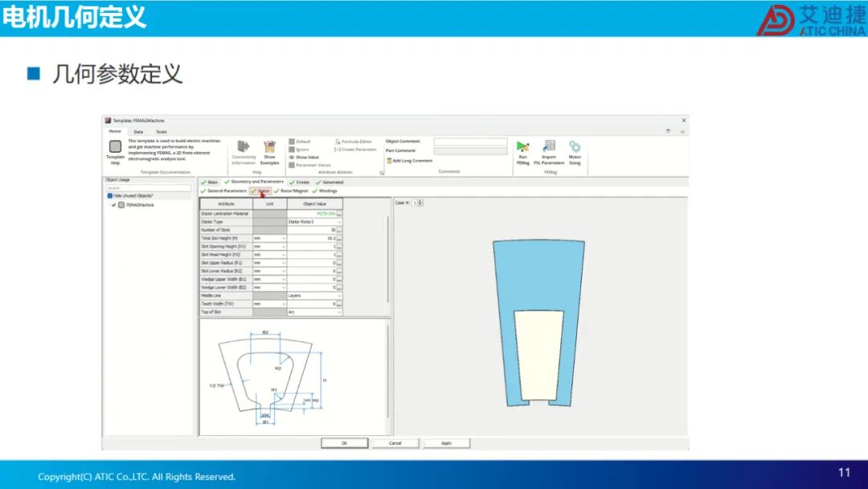The image size is (868, 489).
Task: Switch to the Home ribbon tab
Action: 115,132
